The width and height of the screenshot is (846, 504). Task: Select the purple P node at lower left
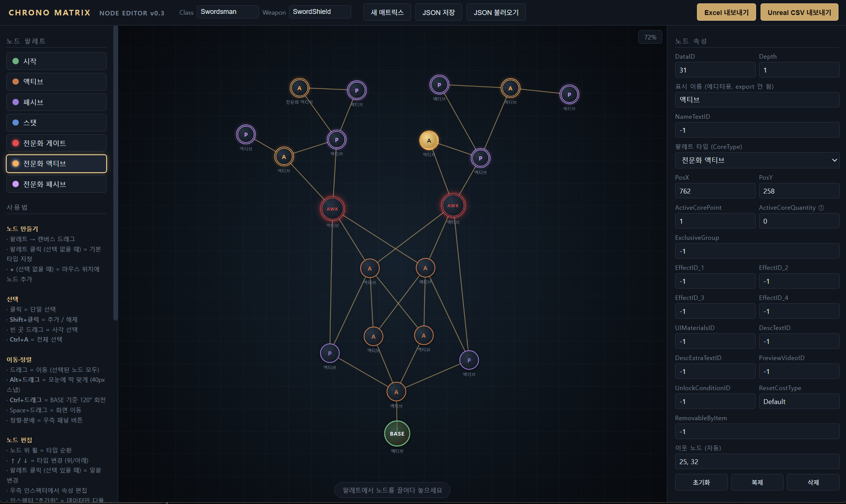click(329, 353)
